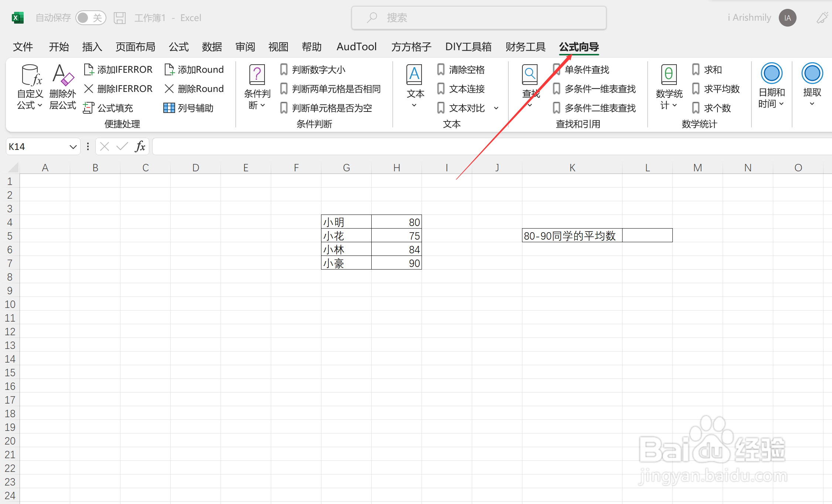Switch to the 数据 tab

pyautogui.click(x=212, y=47)
